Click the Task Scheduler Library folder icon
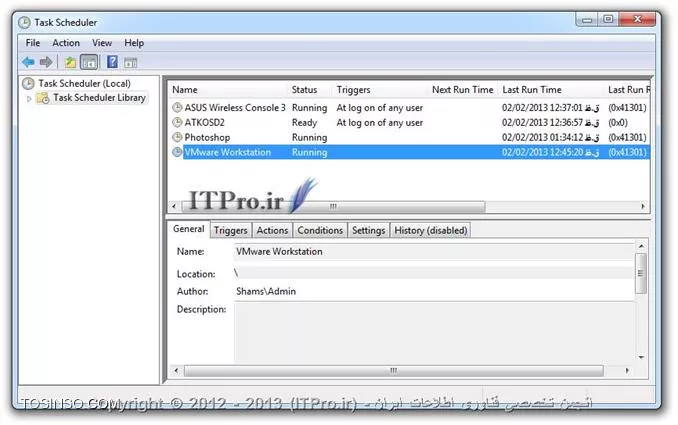This screenshot has width=678, height=425. coord(43,98)
